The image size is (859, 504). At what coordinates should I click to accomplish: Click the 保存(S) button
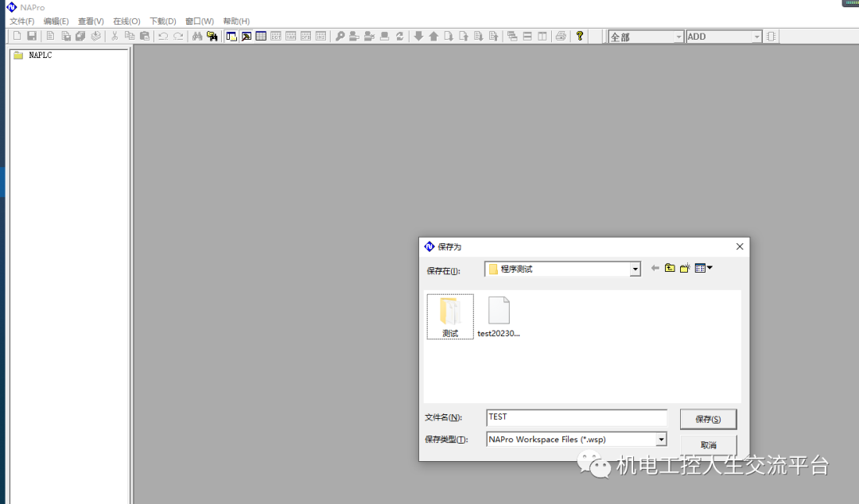[x=709, y=419]
